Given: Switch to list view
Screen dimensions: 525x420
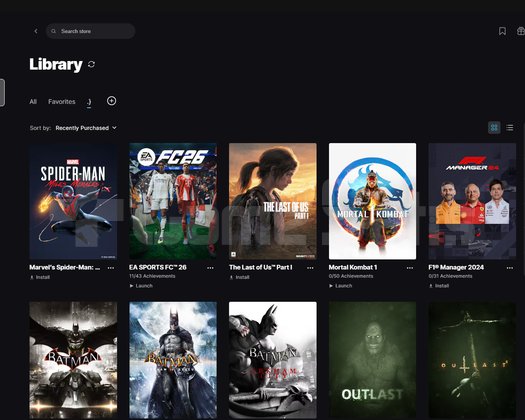Looking at the screenshot, I should [510, 128].
